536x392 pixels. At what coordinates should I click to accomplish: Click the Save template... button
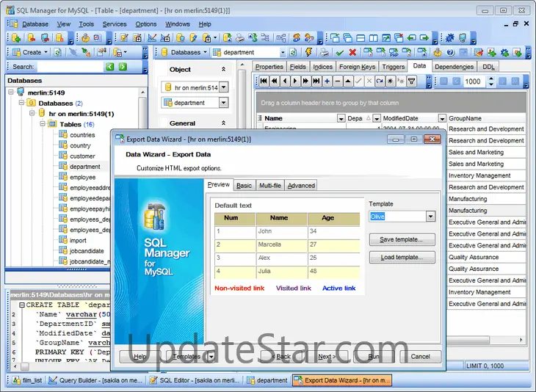tap(402, 239)
